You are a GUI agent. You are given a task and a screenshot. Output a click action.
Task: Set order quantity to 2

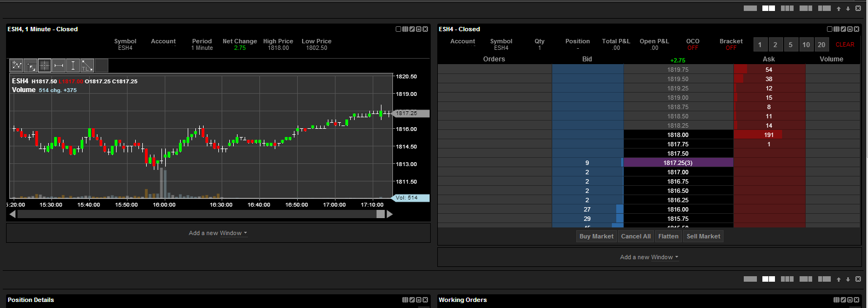[x=775, y=45]
